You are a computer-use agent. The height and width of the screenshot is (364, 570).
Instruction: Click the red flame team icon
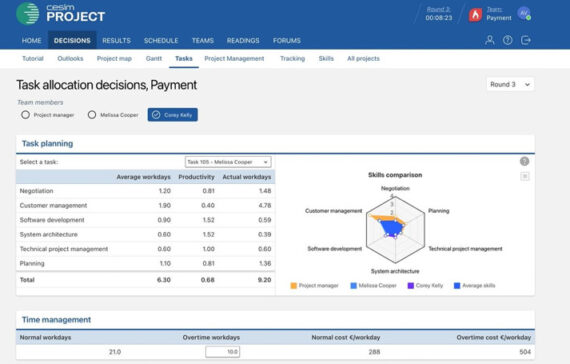[x=475, y=15]
